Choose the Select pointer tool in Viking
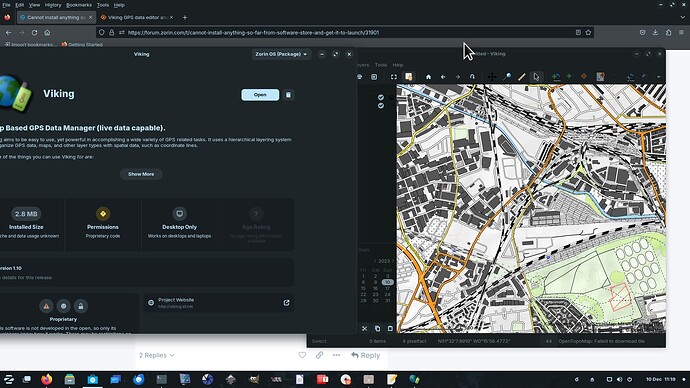The image size is (690, 388). click(536, 77)
